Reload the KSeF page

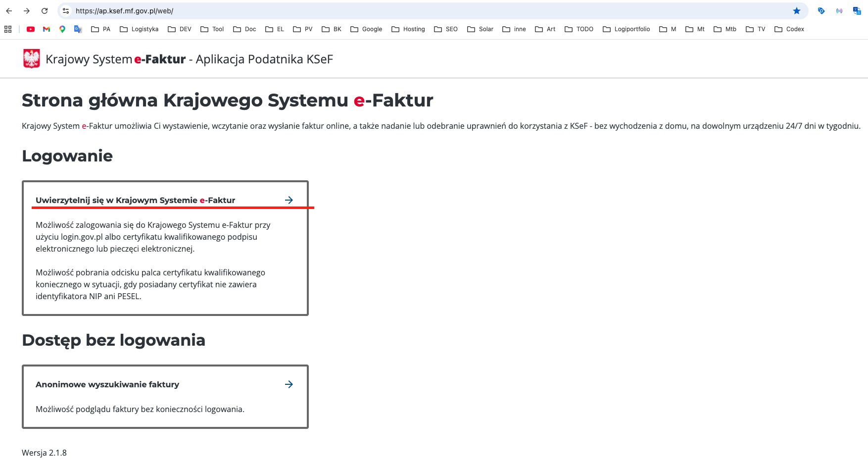pos(45,11)
